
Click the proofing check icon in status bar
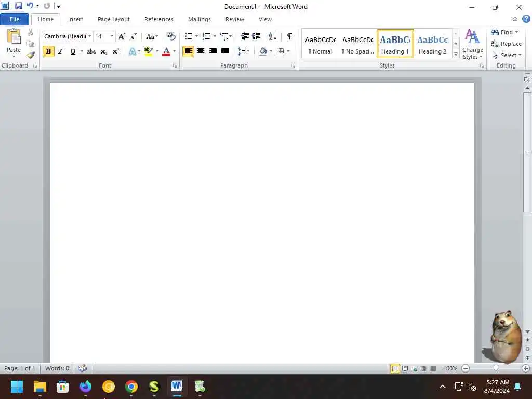pos(83,368)
